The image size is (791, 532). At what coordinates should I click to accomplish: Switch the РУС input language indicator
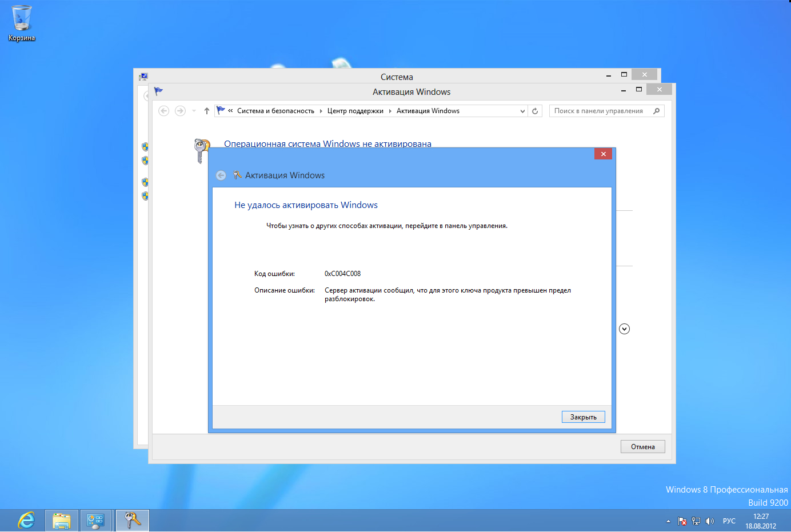tap(729, 521)
